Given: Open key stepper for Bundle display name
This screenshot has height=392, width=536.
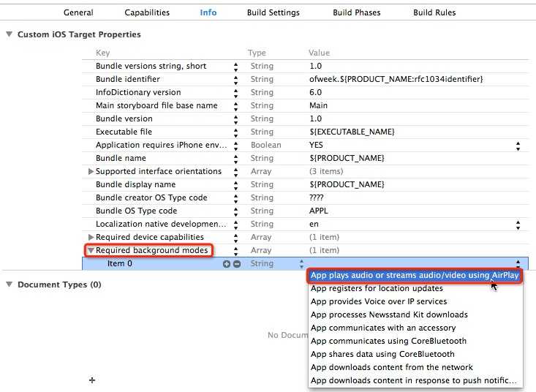Looking at the screenshot, I should click(x=236, y=185).
